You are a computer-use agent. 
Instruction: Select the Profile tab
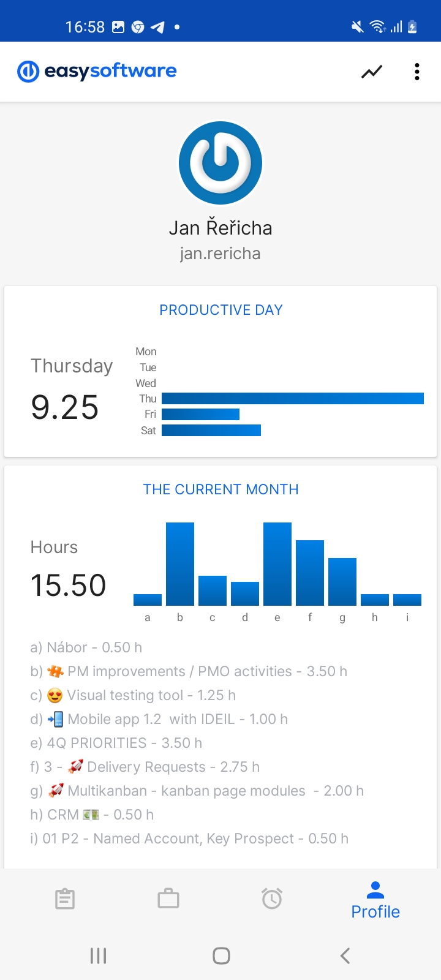point(375,900)
